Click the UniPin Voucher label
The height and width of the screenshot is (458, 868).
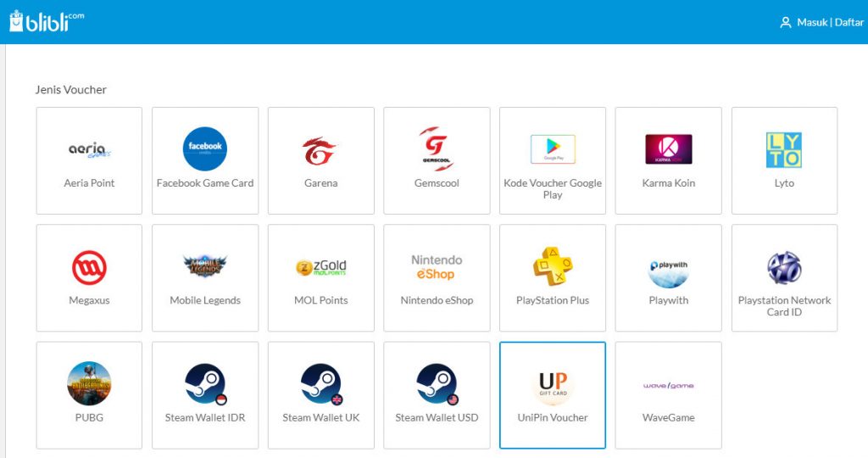(x=553, y=418)
